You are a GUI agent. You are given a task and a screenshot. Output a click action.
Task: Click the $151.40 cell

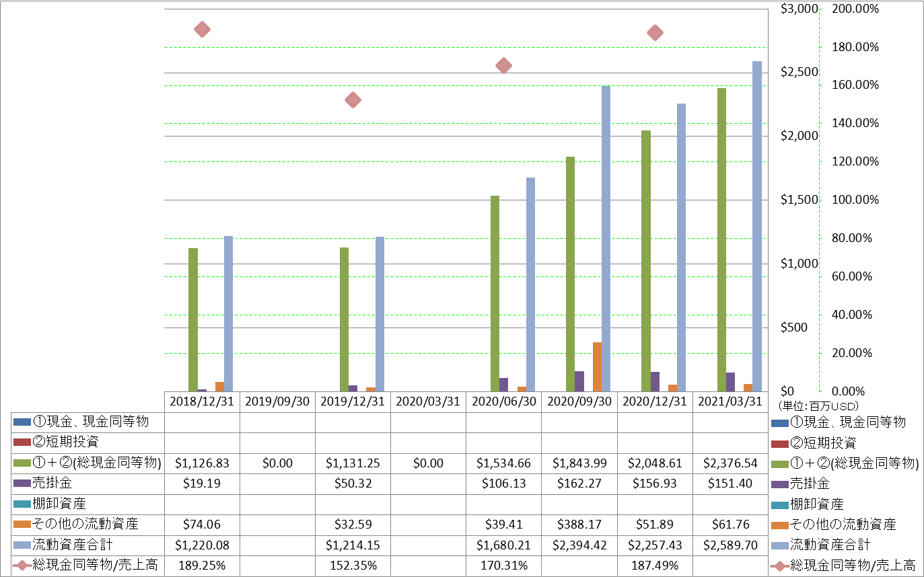730,484
